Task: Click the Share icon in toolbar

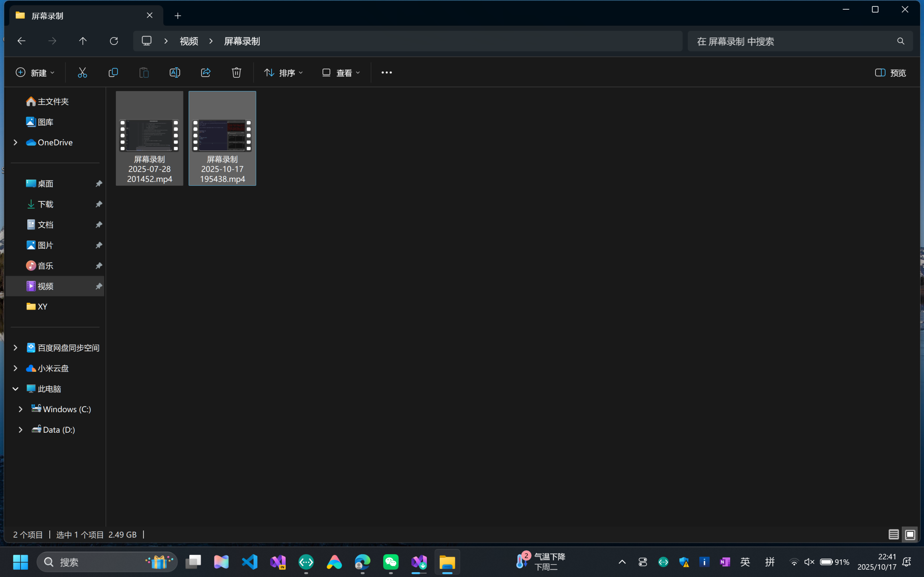Action: [x=205, y=73]
